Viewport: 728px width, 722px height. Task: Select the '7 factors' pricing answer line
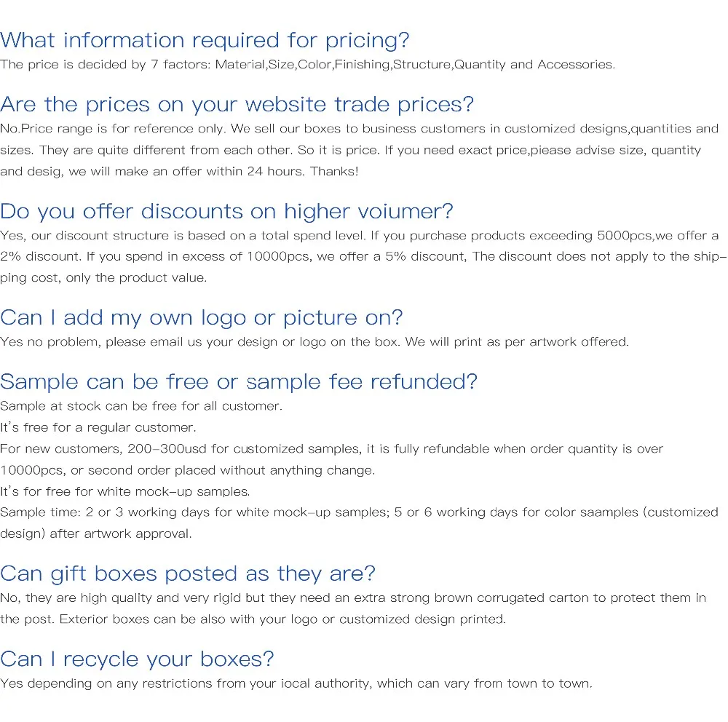(307, 65)
